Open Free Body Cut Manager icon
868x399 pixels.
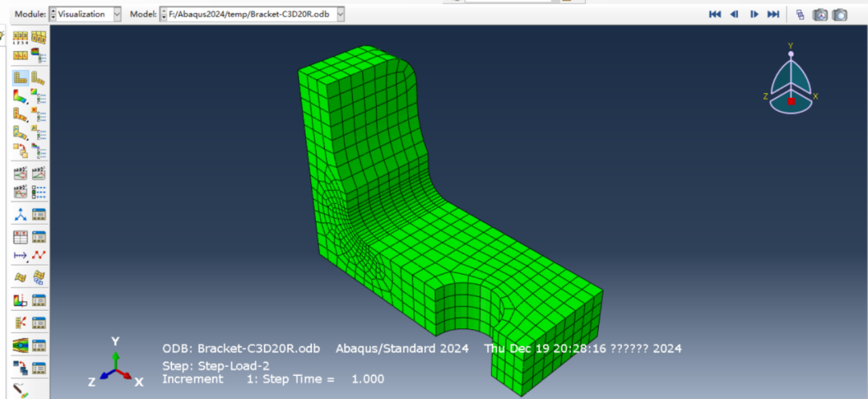(x=39, y=322)
